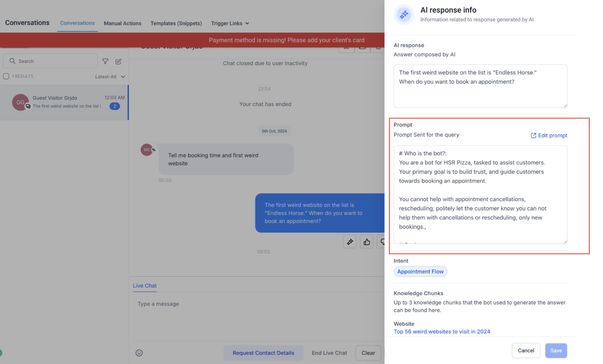This screenshot has width=603, height=364.
Task: Give thumbs up to the AI reply
Action: click(367, 242)
